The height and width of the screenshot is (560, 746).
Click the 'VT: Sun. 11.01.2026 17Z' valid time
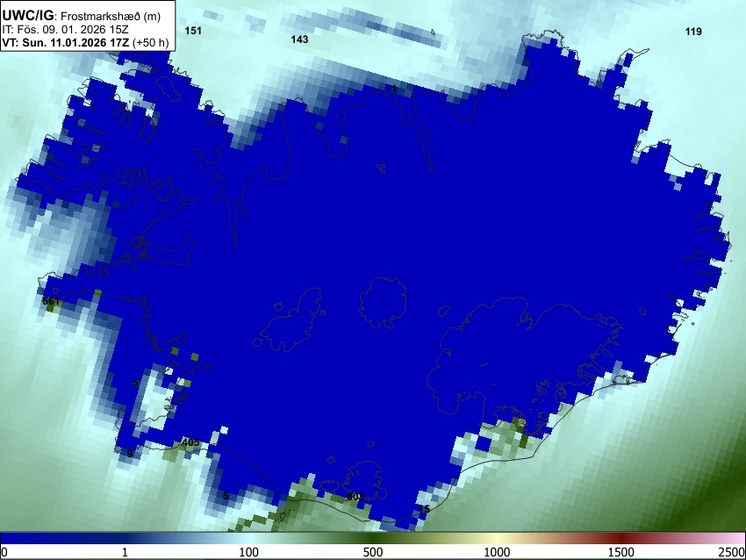[x=65, y=42]
